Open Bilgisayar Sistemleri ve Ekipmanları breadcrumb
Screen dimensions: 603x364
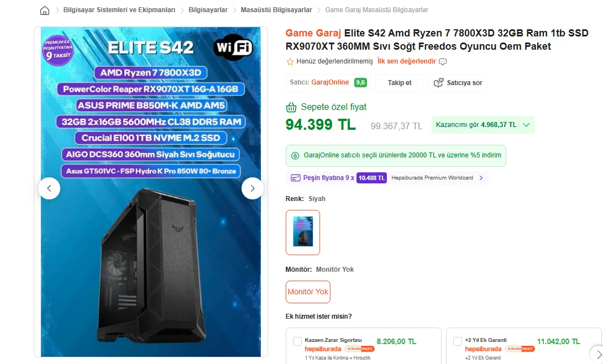click(119, 10)
